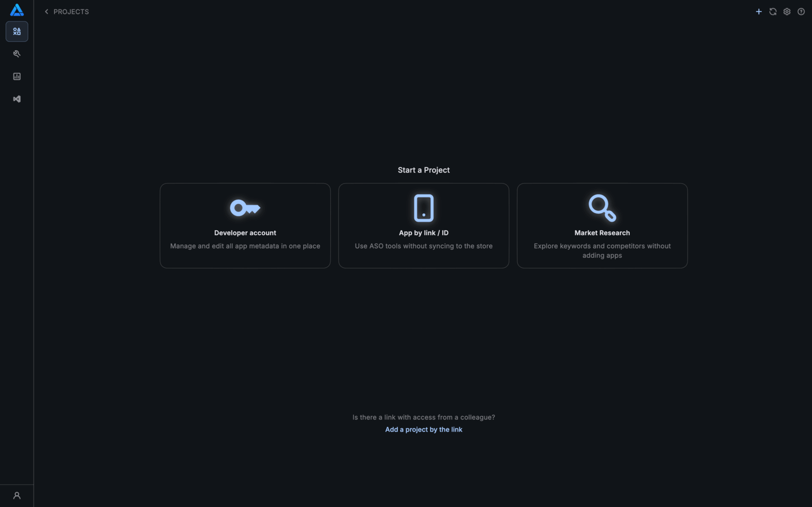Screen dimensions: 812x507
Task: Click the PROJECTS breadcrumb label
Action: pyautogui.click(x=71, y=12)
